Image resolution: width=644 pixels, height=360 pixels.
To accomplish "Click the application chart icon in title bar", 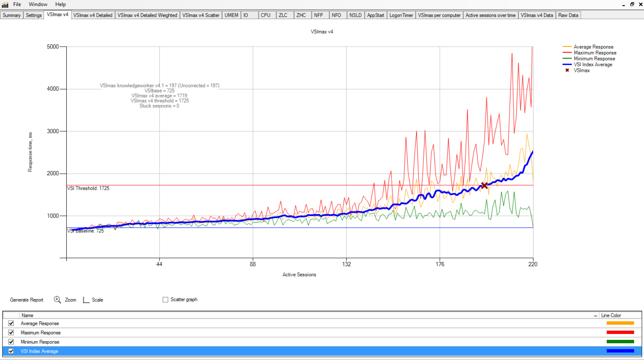I will (5, 5).
